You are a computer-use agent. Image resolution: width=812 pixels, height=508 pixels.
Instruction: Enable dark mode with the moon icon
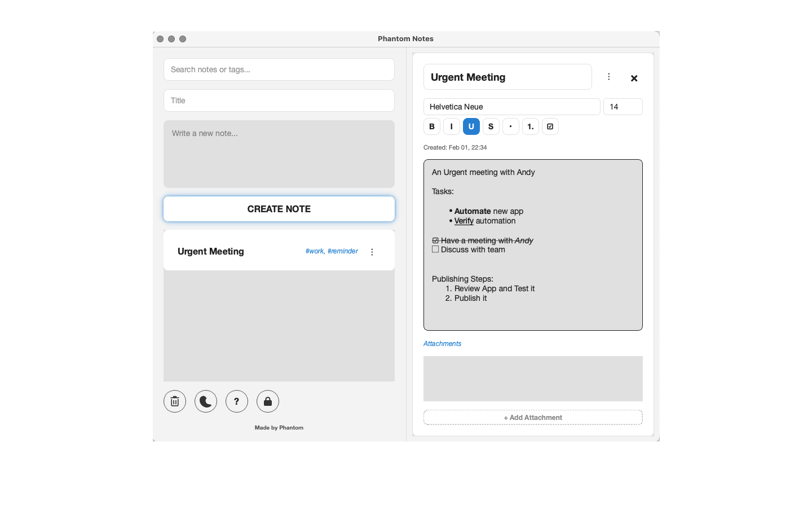[x=205, y=401]
